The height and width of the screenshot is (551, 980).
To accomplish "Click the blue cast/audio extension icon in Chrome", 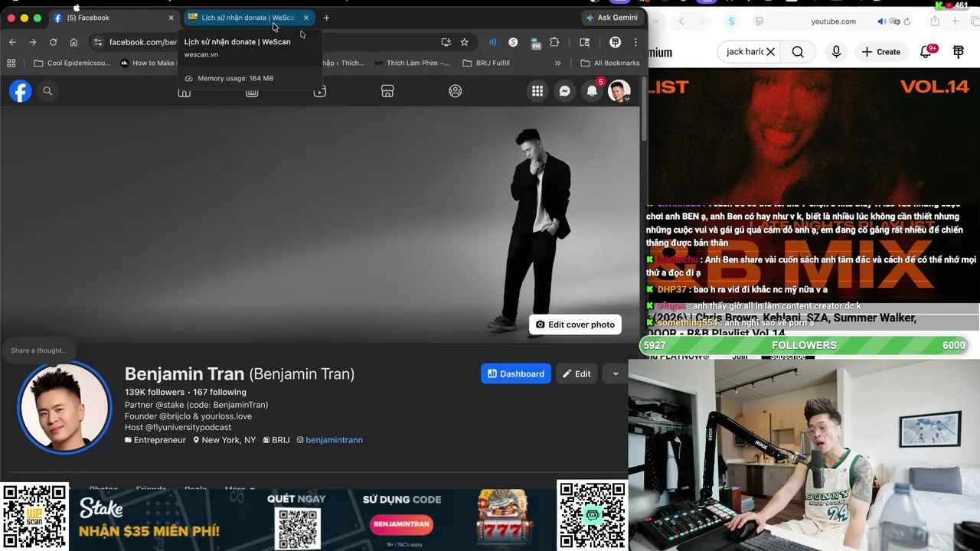I will pyautogui.click(x=492, y=42).
